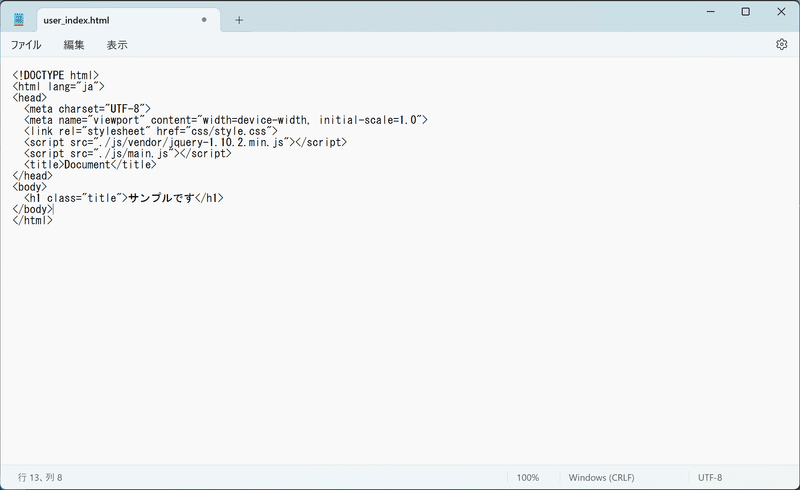Open the 編集 menu
800x490 pixels.
pyautogui.click(x=73, y=45)
